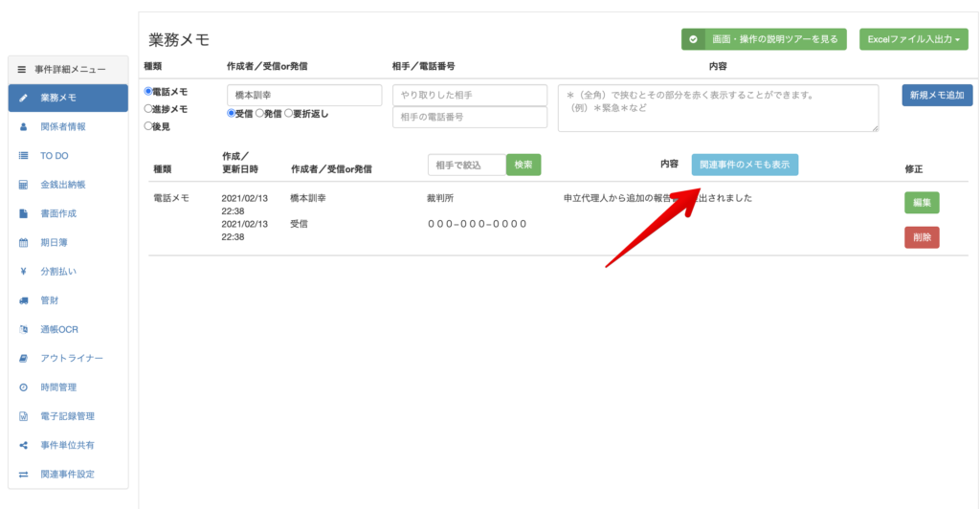
Task: Click the person icon for 関係者情報
Action: click(23, 126)
